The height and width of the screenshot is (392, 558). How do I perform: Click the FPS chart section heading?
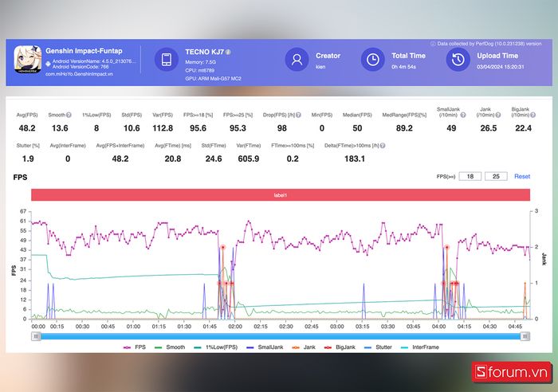click(x=20, y=177)
